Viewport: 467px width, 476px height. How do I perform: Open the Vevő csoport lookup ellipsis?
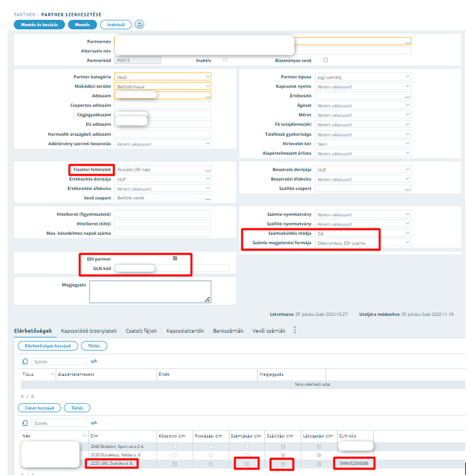click(207, 199)
